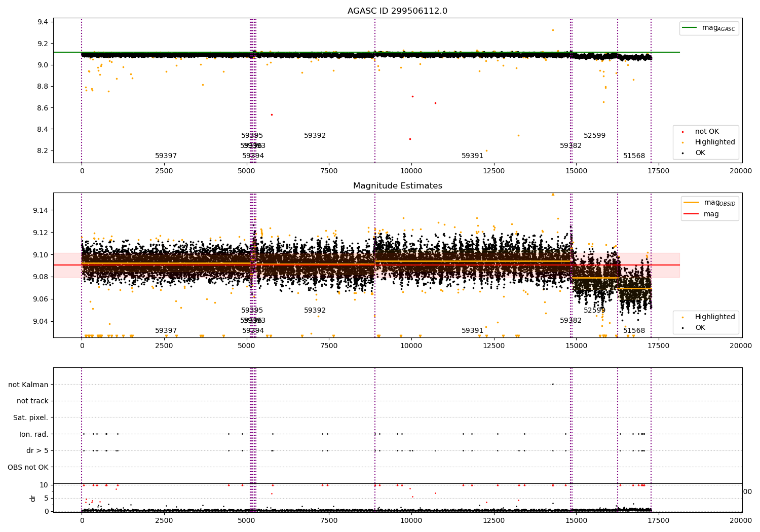Click the 'OBS not OK' axis label
The image size is (760, 532).
tap(28, 467)
